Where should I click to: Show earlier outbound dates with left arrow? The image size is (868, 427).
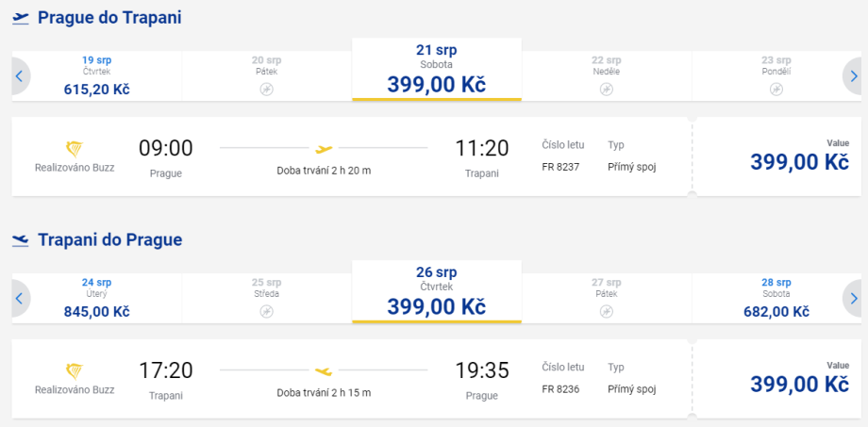point(19,76)
